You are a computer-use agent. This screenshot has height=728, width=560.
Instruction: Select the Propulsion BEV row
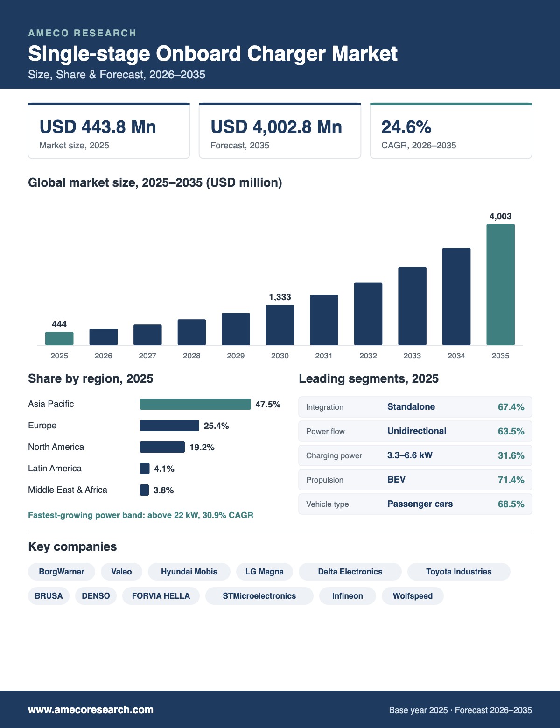click(x=415, y=480)
